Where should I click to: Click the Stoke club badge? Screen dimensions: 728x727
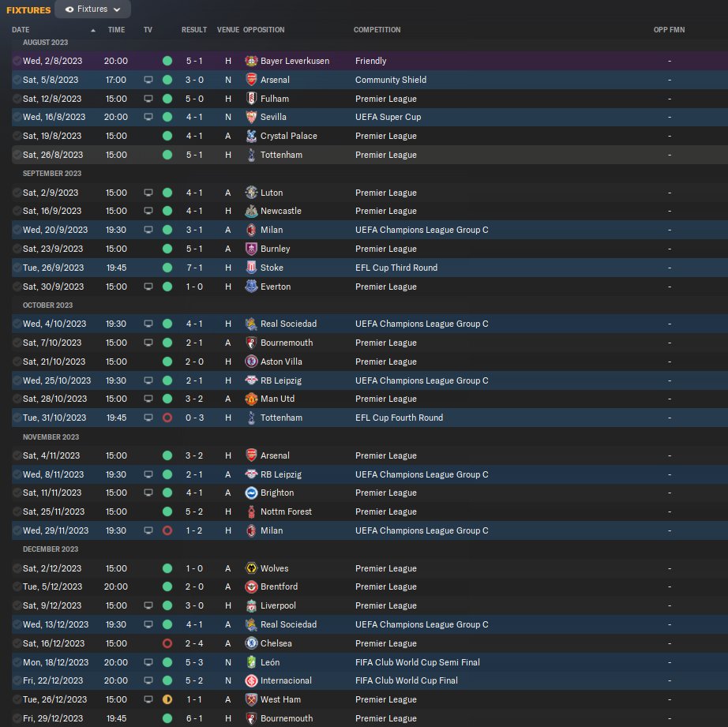point(251,268)
